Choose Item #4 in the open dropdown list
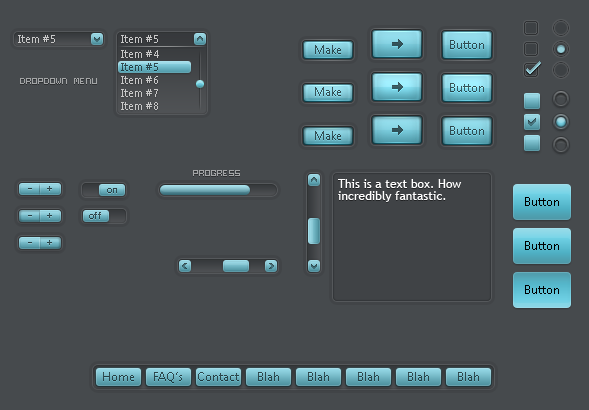589x410 pixels. pyautogui.click(x=155, y=54)
